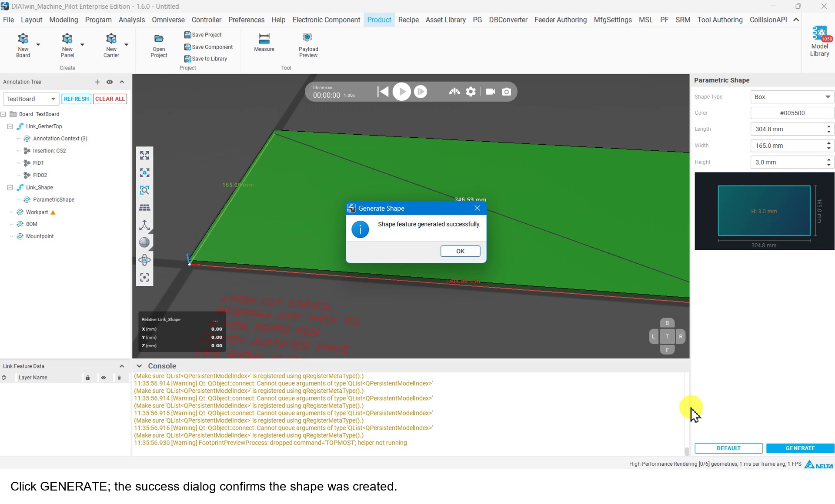This screenshot has width=835, height=504.
Task: Collapse the ribbon with the chevron
Action: tap(796, 20)
